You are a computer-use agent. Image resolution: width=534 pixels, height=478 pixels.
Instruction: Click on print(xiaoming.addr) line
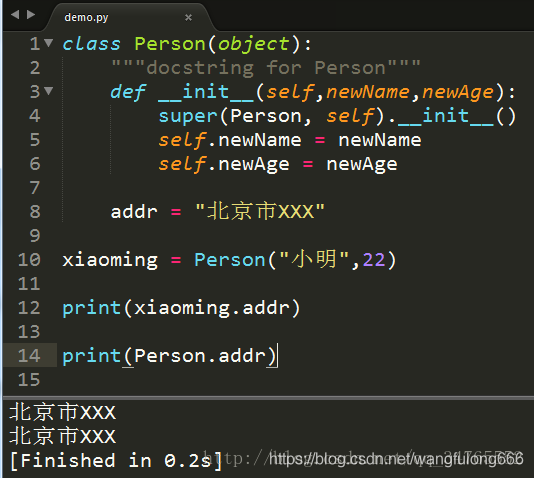[181, 308]
